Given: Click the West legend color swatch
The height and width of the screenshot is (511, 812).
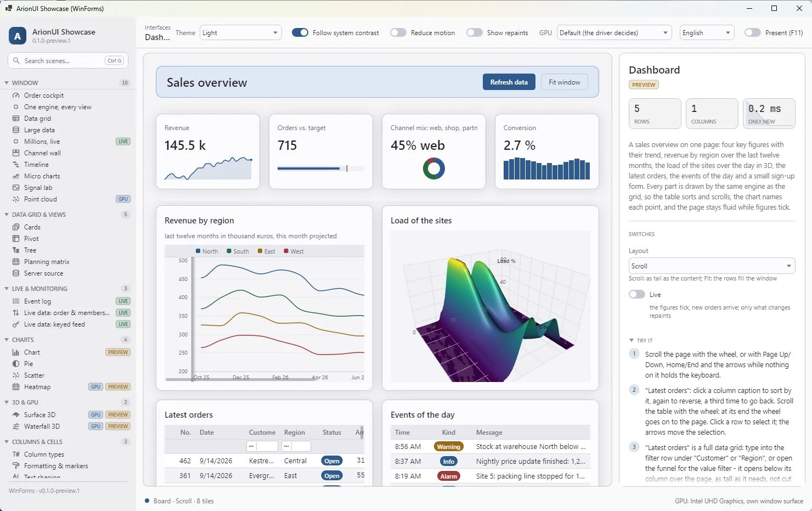Looking at the screenshot, I should 286,251.
